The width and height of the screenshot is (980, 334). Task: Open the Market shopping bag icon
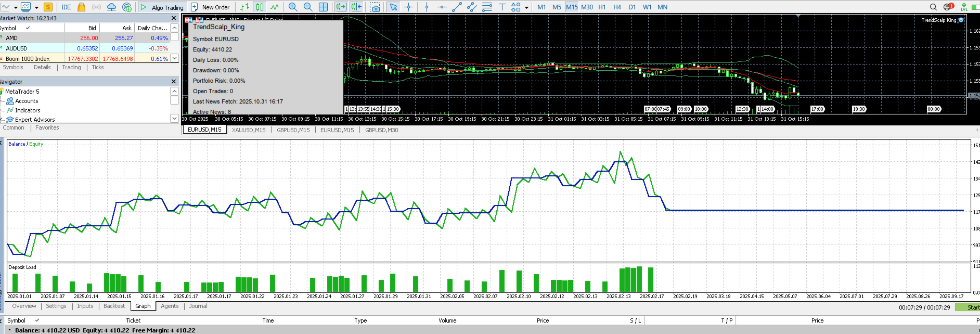[81, 7]
